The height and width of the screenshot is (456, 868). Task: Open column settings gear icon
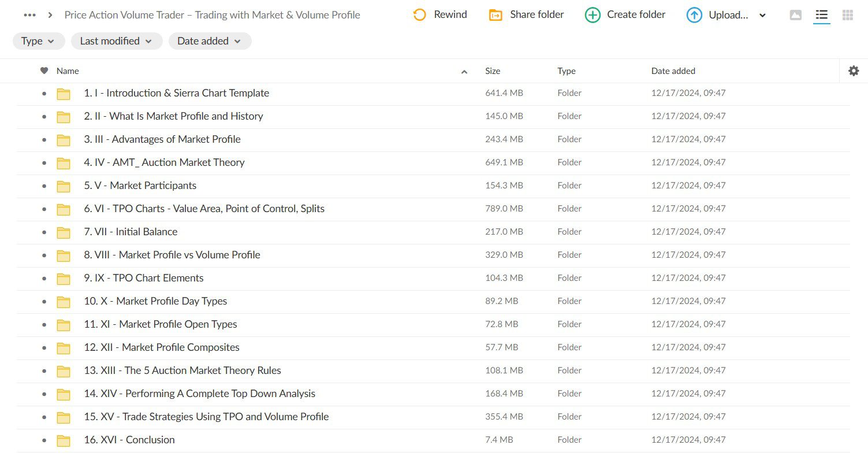(854, 71)
